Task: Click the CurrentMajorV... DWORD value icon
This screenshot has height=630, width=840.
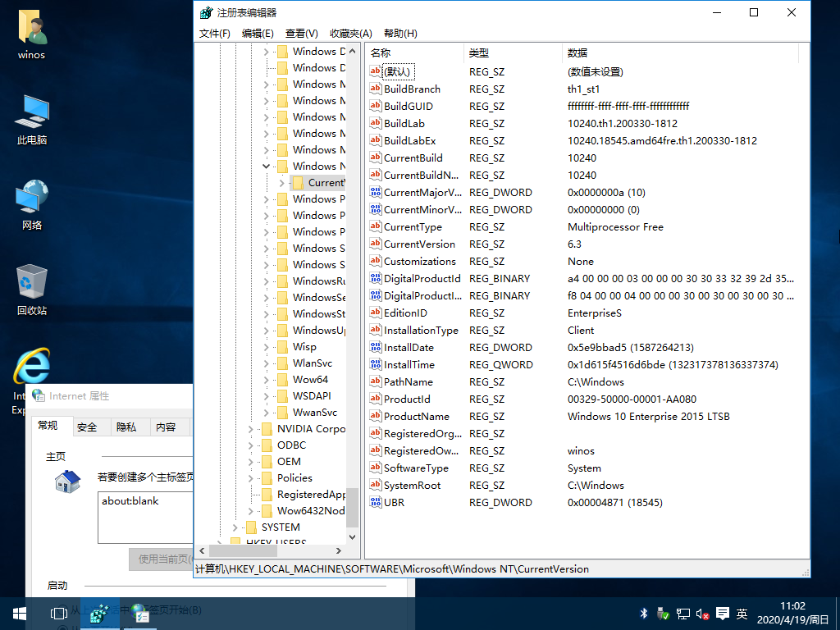Action: point(376,192)
